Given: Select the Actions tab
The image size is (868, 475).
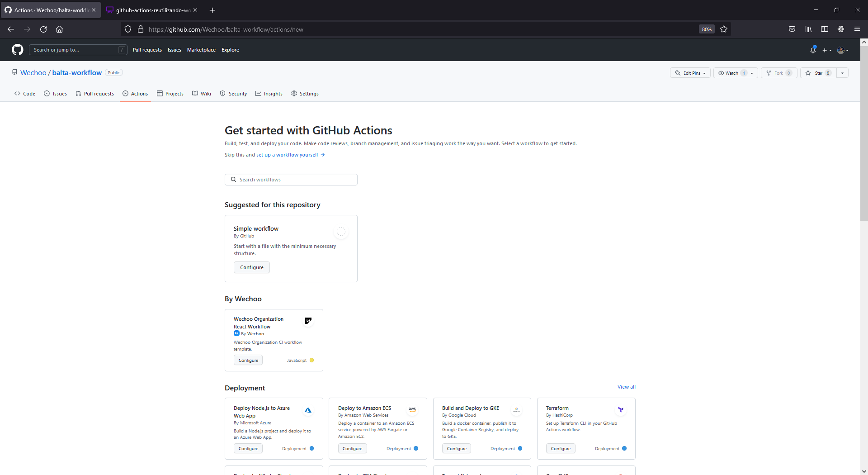Looking at the screenshot, I should click(135, 94).
